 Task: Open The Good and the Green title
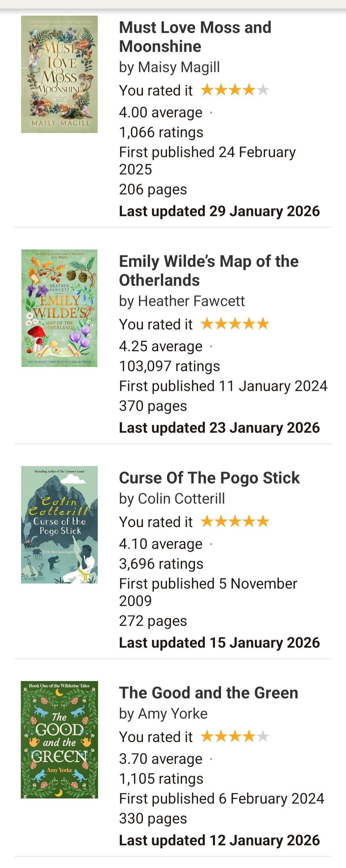[x=208, y=692]
